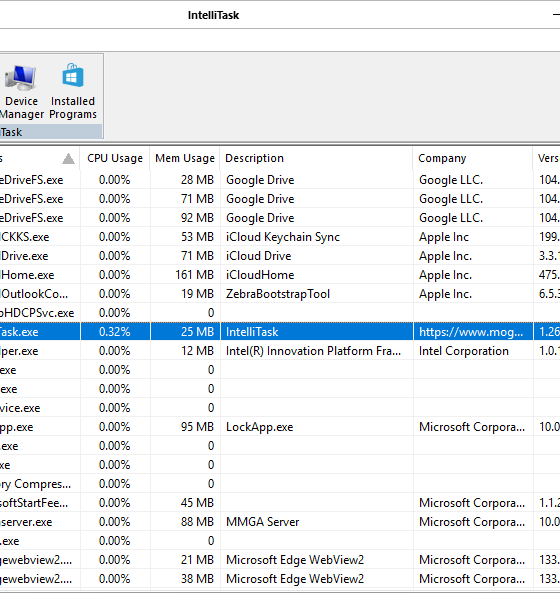
Task: Select the MMGA Server row
Action: [x=280, y=522]
